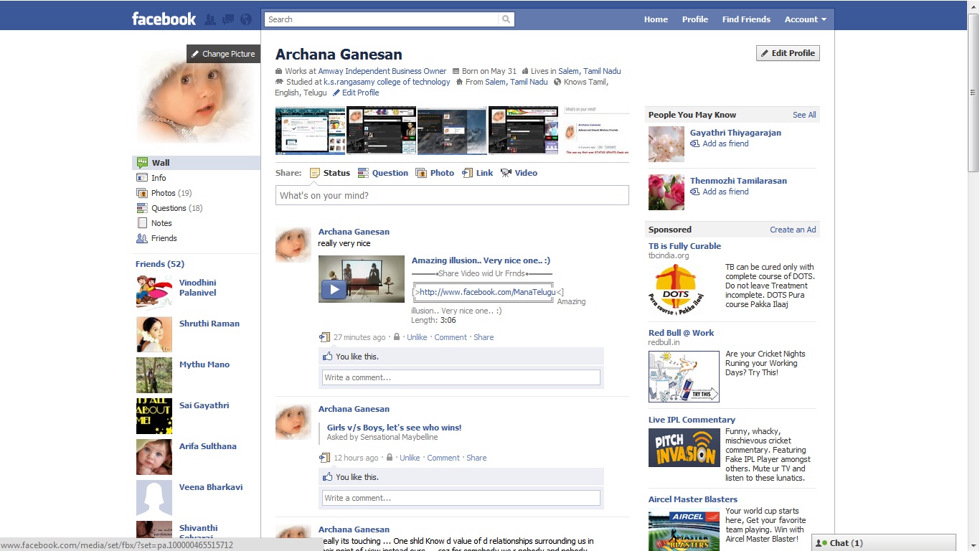Share a video with the Video icon
Viewport: 980px width, 551px height.
(x=507, y=172)
